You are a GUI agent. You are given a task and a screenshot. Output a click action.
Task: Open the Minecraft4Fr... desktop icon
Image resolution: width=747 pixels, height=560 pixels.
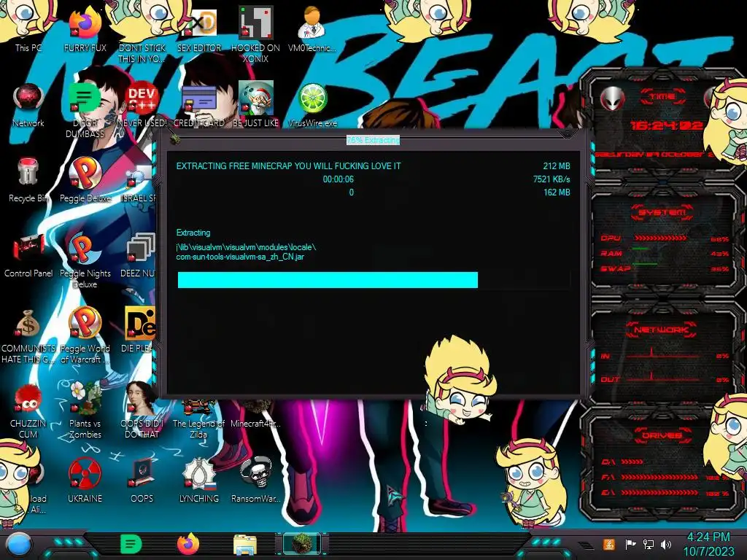[x=255, y=414]
